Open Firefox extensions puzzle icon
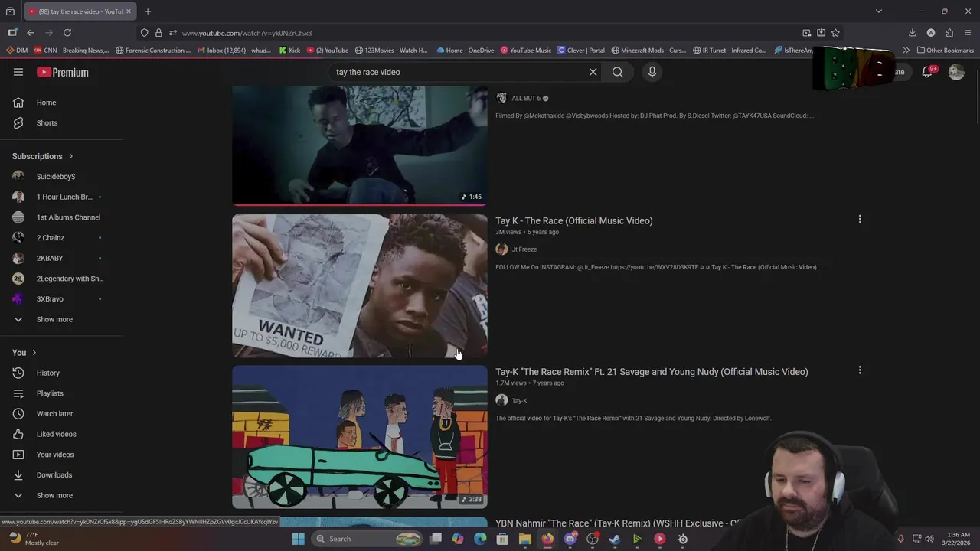Viewport: 980px width, 551px height. pos(949,33)
